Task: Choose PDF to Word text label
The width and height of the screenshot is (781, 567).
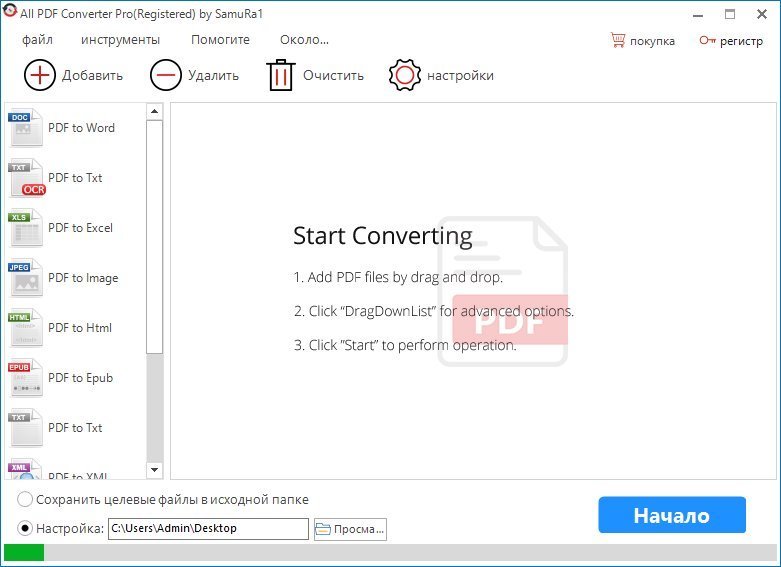Action: pos(81,128)
